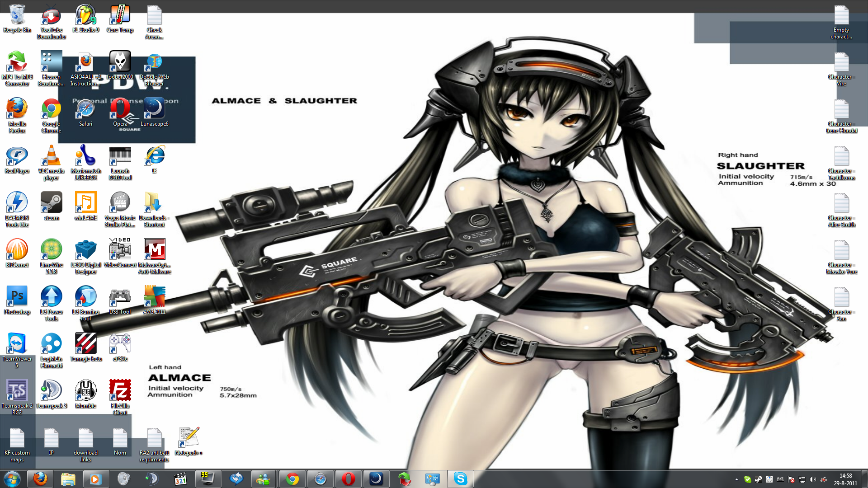Select Musicmatch Jukebox icon
This screenshot has height=488, width=868.
coord(86,163)
